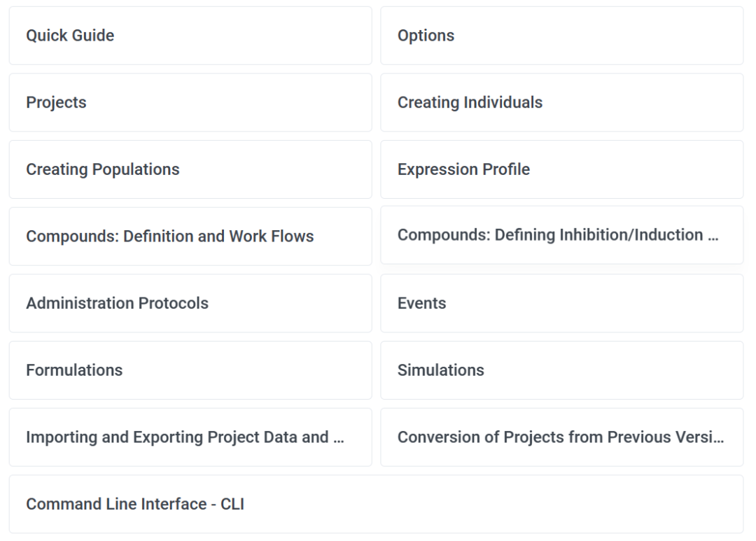This screenshot has height=541, width=756.
Task: Click the 'Simulations' title text
Action: pos(440,370)
